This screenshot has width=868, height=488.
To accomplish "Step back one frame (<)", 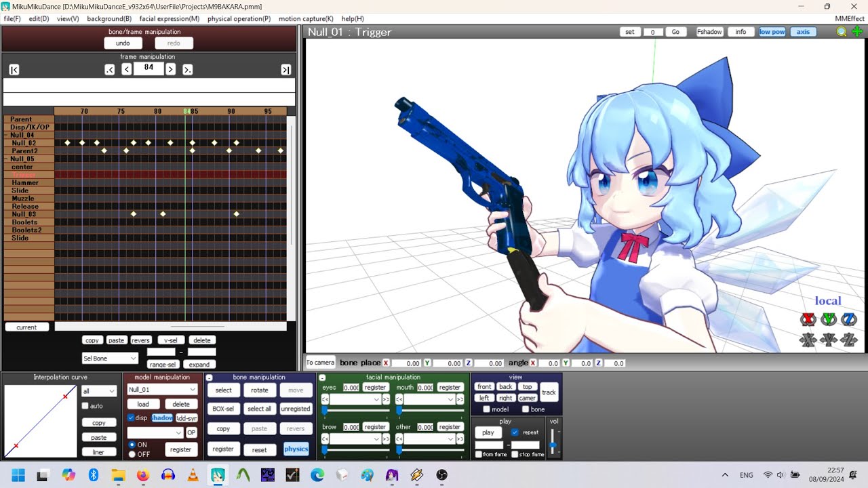I will click(127, 70).
